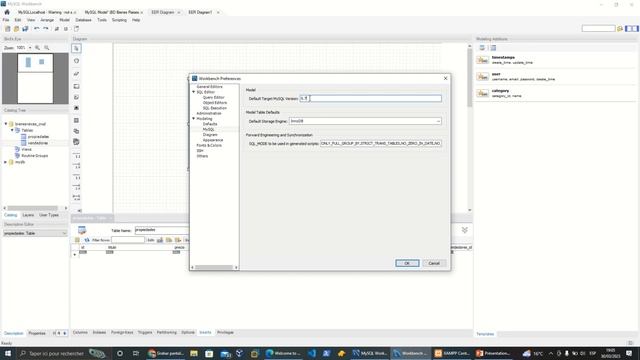Viewport: 640px width, 360px height.
Task: Click the SQL_MODE generated scripts field
Action: point(380,144)
